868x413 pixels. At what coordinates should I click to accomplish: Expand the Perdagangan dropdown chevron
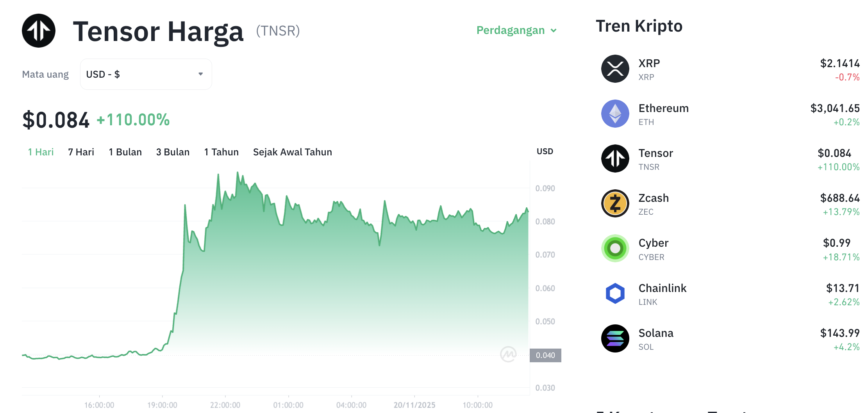click(x=554, y=30)
